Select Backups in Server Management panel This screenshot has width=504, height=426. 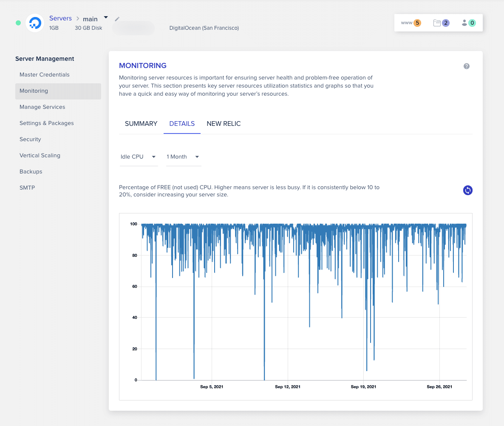[x=31, y=171]
